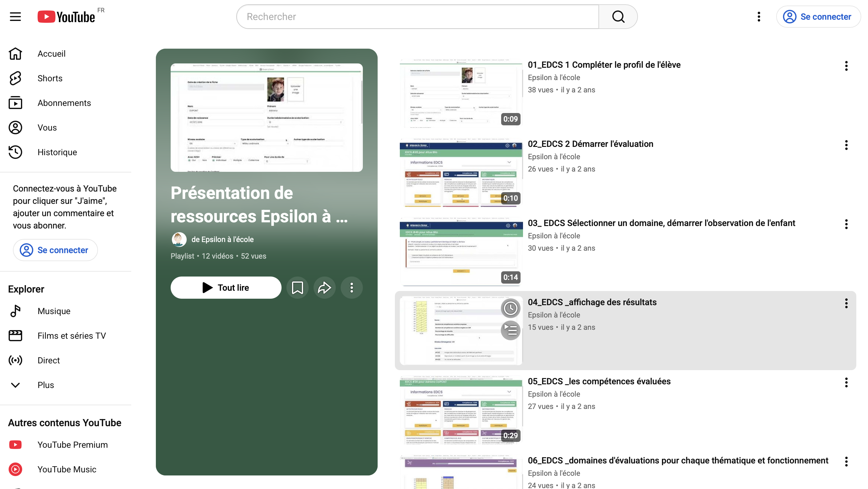
Task: Click the 'de Epsilon à l'école' channel link
Action: (222, 240)
